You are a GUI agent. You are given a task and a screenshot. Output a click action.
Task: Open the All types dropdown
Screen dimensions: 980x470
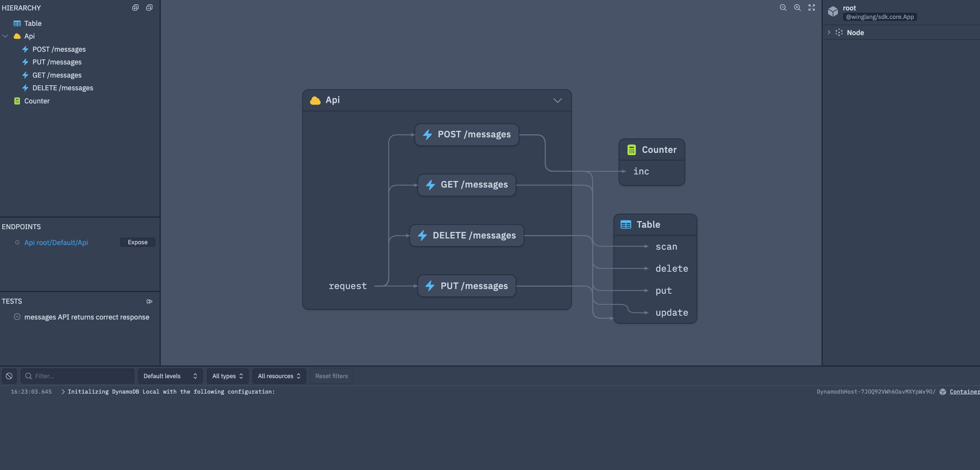point(227,376)
